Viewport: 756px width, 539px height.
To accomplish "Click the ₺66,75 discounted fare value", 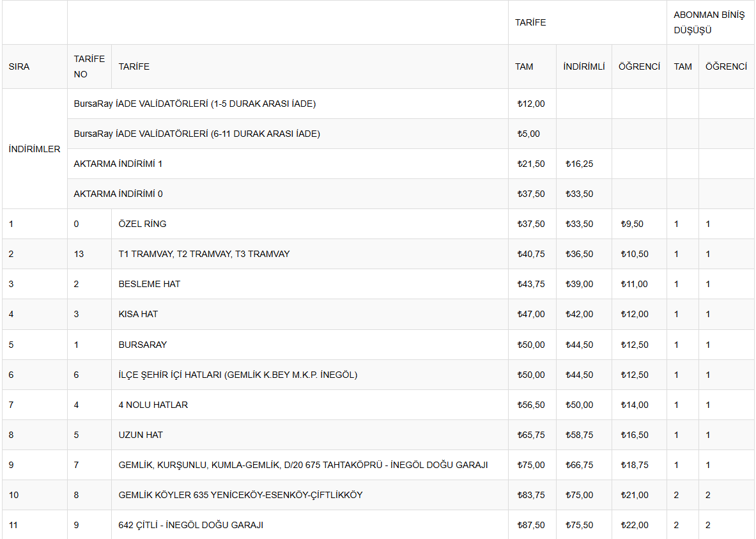I will click(579, 465).
